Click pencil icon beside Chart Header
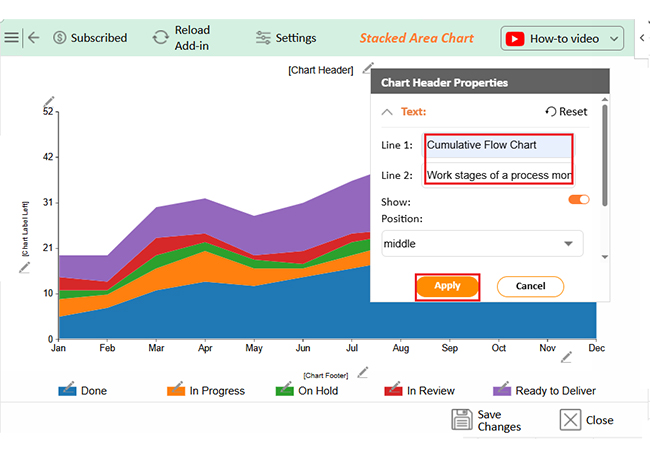The height and width of the screenshot is (458, 650). pos(369,68)
